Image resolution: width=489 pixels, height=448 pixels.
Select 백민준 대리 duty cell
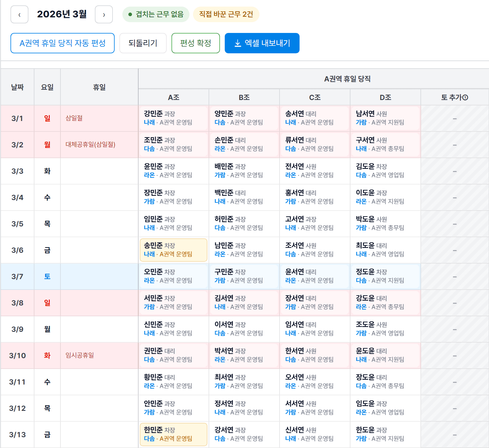point(244,197)
